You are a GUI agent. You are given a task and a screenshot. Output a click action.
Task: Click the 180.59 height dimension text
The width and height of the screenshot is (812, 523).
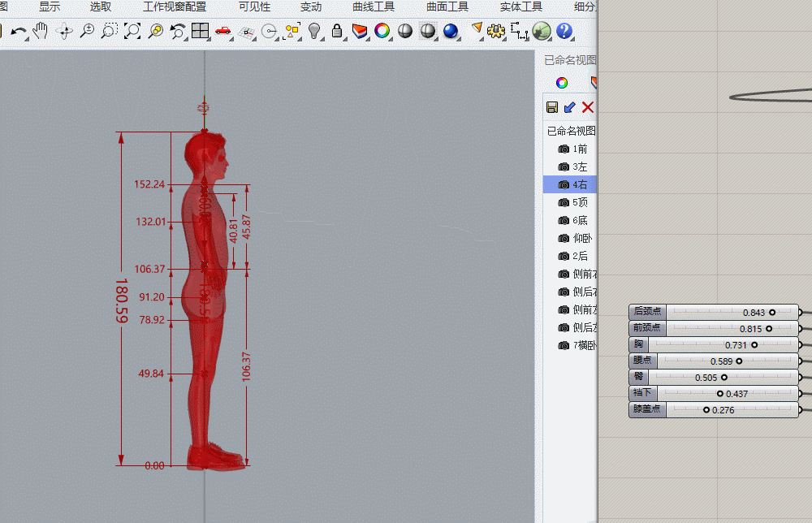[x=122, y=302]
